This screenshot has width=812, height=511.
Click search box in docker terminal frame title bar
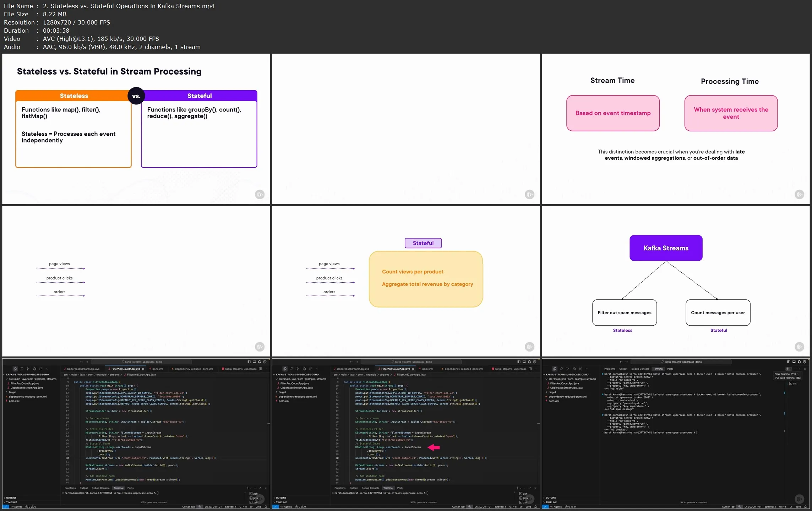(x=681, y=362)
